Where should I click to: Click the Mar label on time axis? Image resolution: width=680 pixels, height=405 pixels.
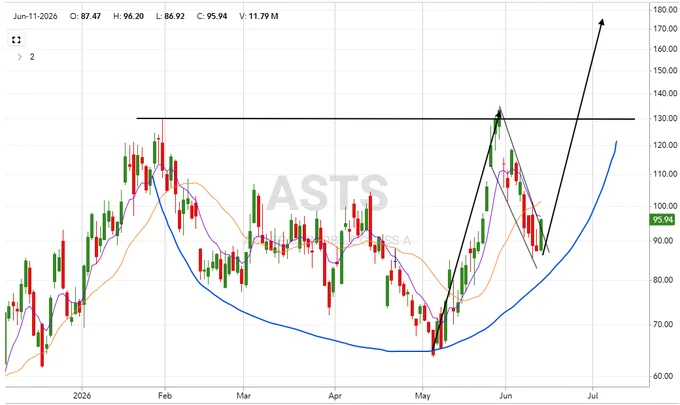tap(244, 395)
